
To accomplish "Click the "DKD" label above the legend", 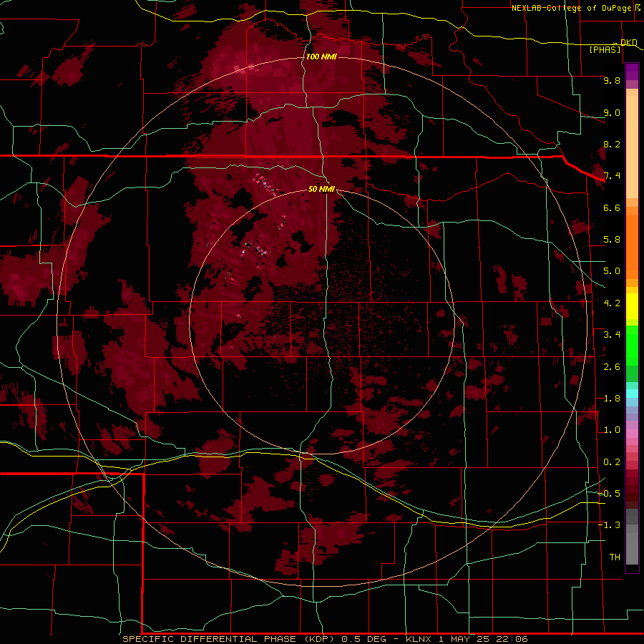I will [x=629, y=42].
